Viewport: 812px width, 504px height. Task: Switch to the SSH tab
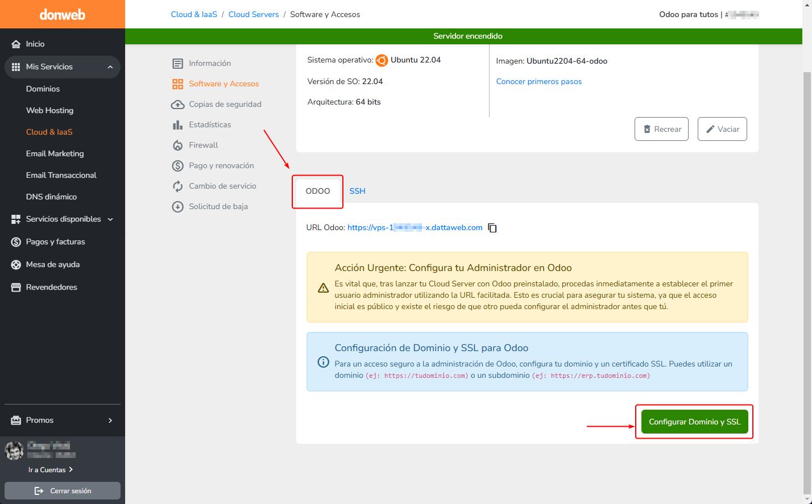point(357,191)
